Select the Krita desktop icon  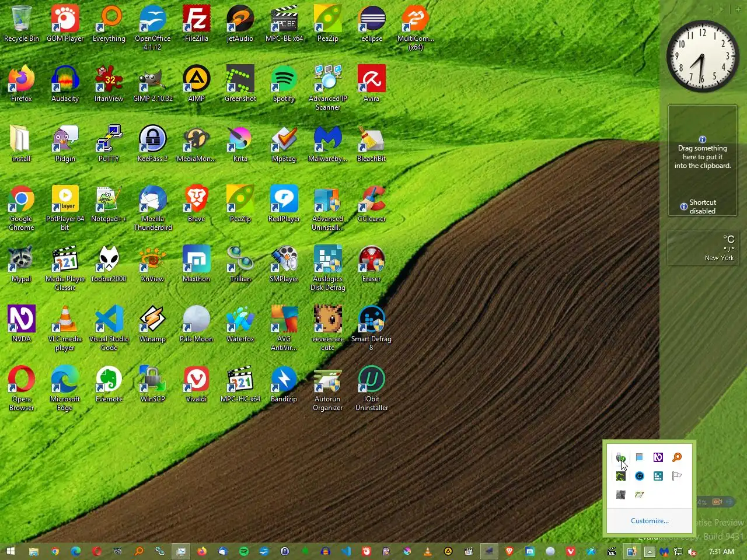(x=240, y=144)
